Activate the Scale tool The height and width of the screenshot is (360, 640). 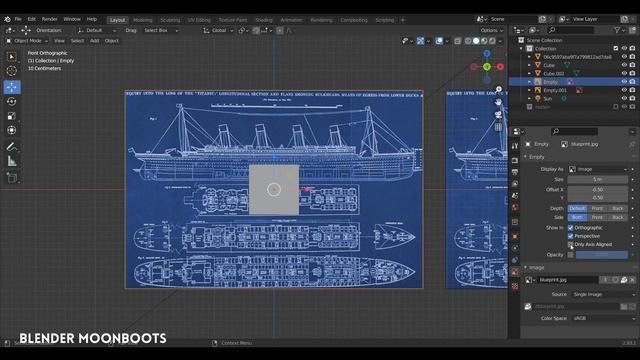pyautogui.click(x=11, y=116)
